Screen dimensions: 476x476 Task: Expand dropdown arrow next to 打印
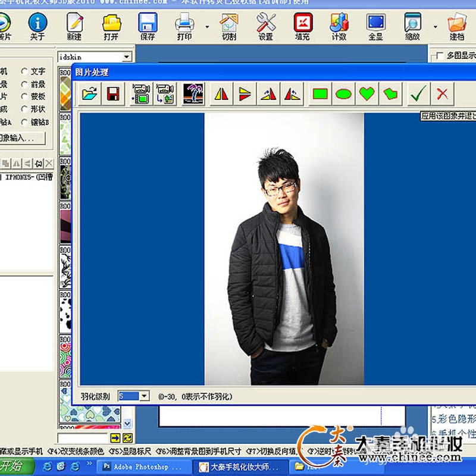[x=207, y=27]
